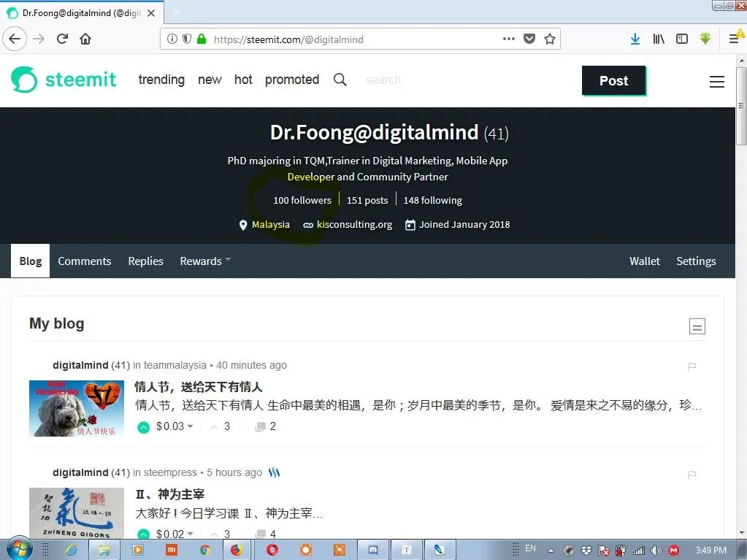Expand the $0.02 payout dropdown
Screen dimensions: 747x560
190,534
